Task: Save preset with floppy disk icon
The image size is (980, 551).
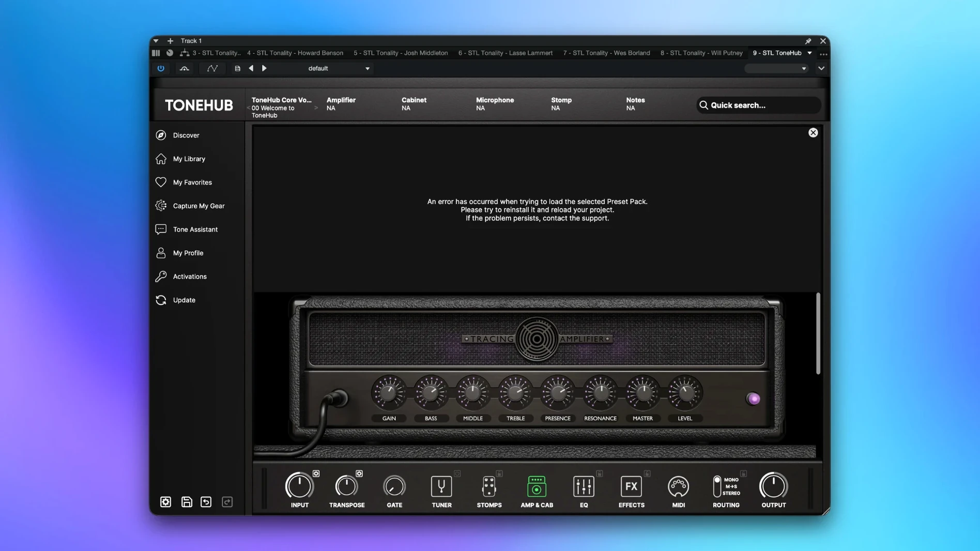Action: [187, 502]
